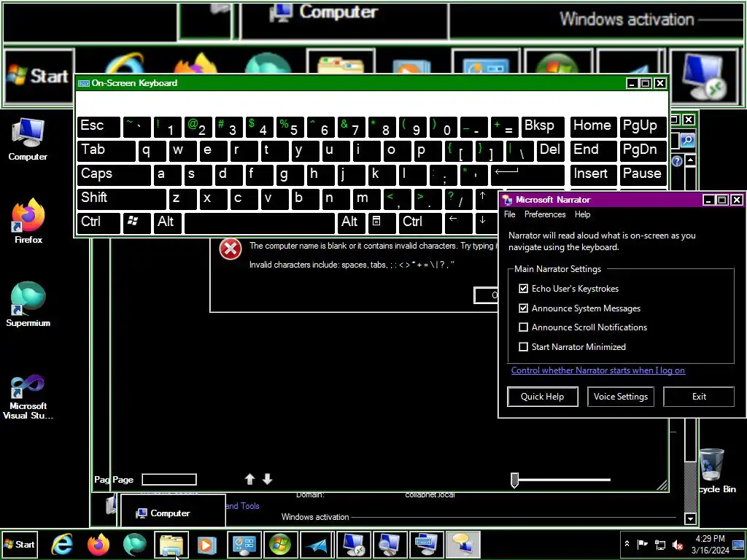This screenshot has width=747, height=560.
Task: Click the taskbar clock showing 4:29 PM
Action: coord(710,544)
